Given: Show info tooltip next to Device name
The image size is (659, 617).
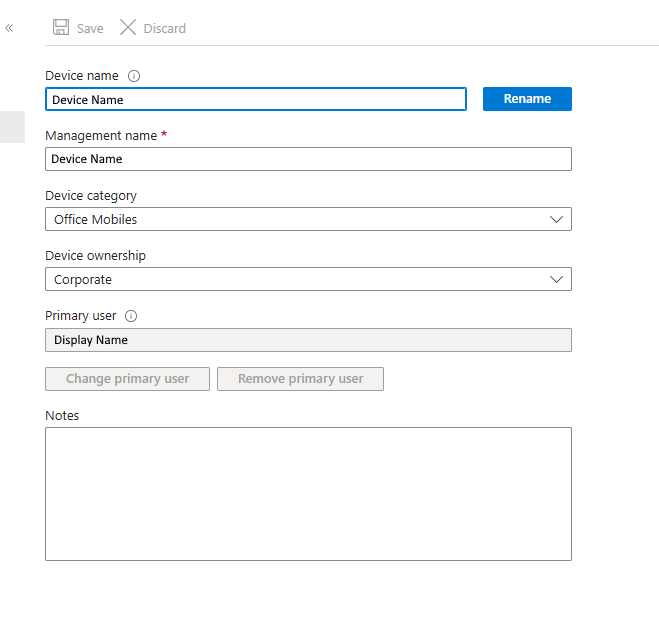Looking at the screenshot, I should coord(134,76).
